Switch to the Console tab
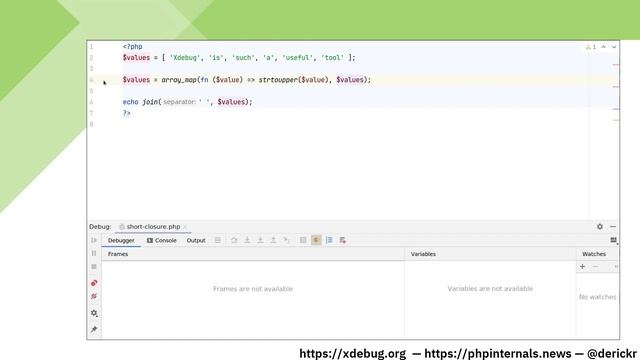 162,240
